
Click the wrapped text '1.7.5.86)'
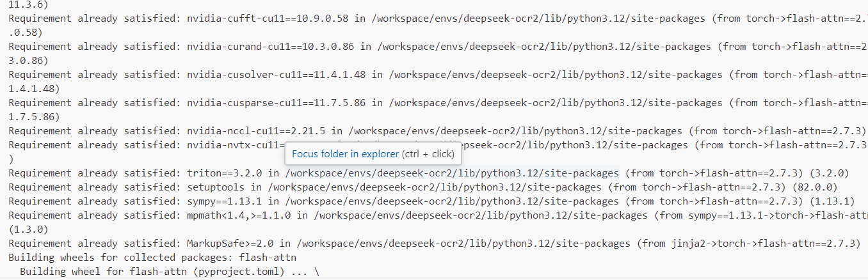(x=34, y=116)
